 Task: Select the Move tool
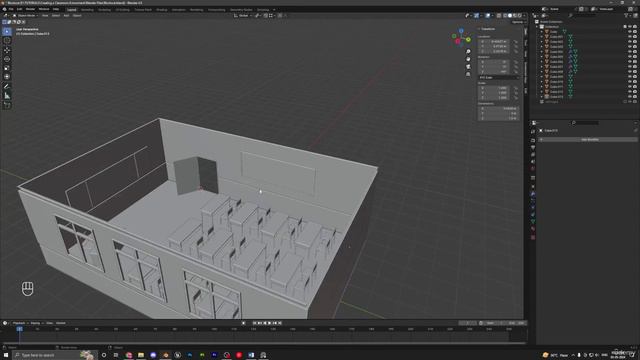[x=7, y=50]
